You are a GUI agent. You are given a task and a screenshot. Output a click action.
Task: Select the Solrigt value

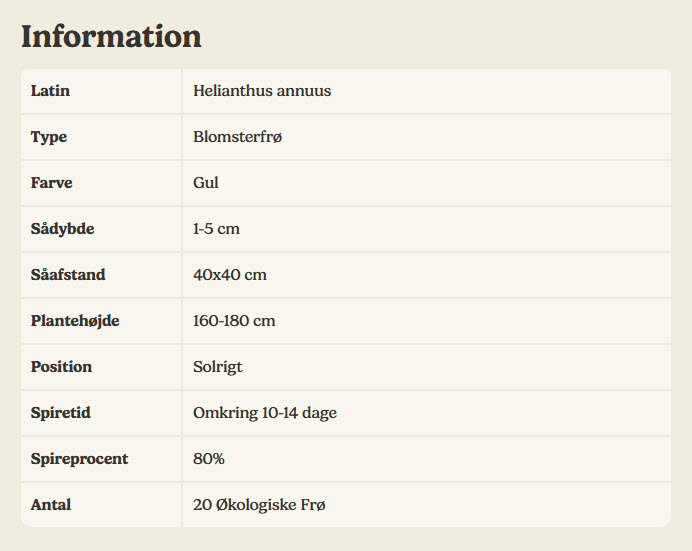[x=218, y=367]
